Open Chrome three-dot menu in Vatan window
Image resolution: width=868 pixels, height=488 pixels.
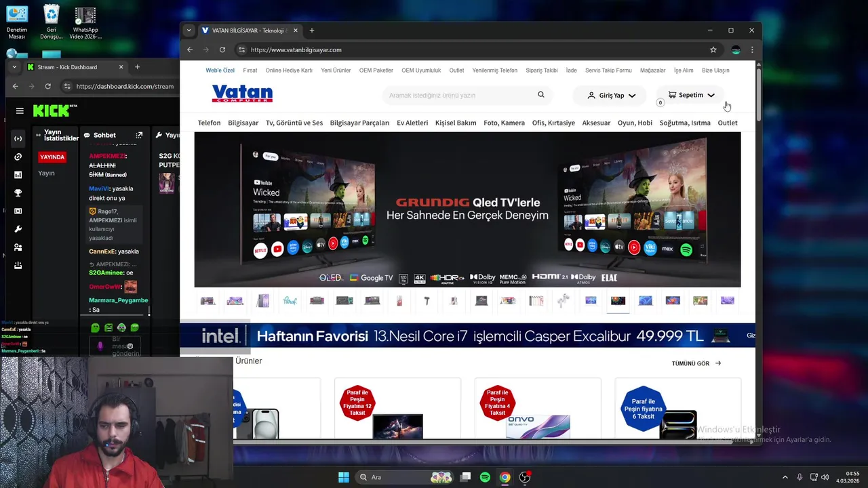coord(752,49)
